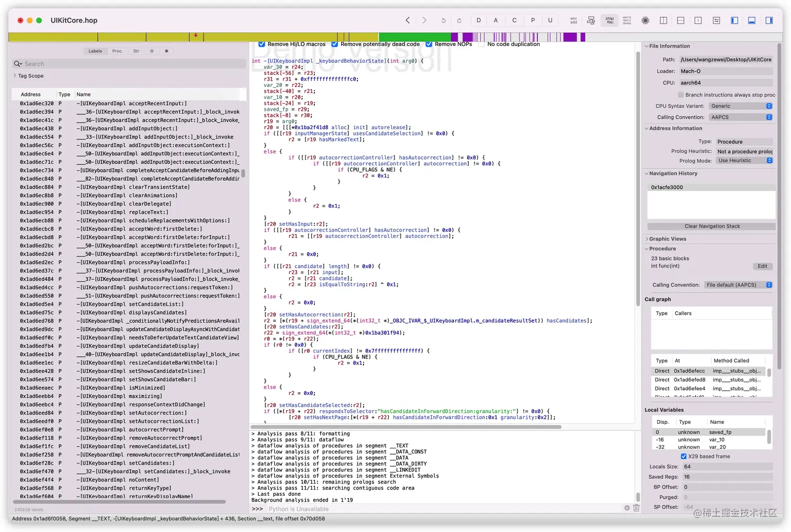This screenshot has width=791, height=532.
Task: Mark selection as ASCII with A button
Action: coord(495,20)
